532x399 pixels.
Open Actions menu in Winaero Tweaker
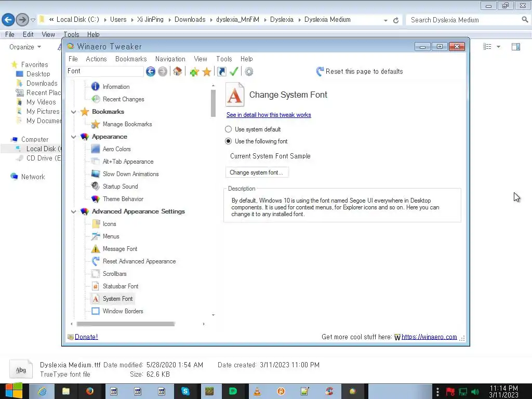96,59
